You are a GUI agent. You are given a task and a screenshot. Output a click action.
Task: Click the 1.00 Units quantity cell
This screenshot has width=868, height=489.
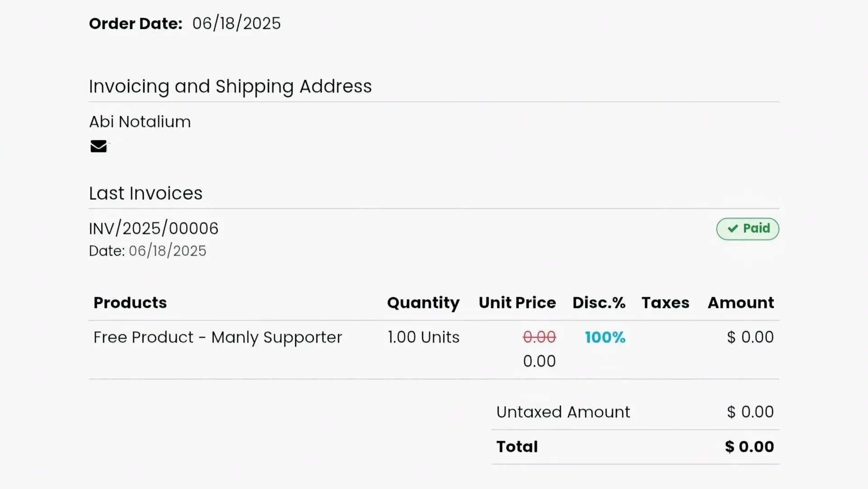coord(424,337)
